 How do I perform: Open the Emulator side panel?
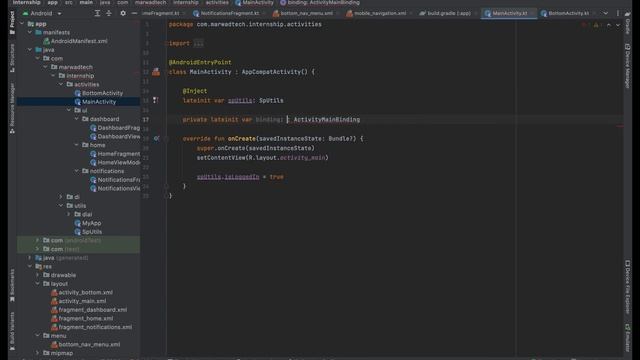tap(627, 337)
